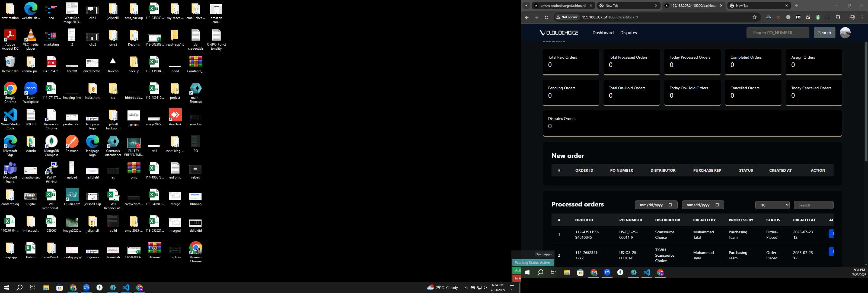Click the Open App overlay button
Screen dimensions: 868x293
544,254
